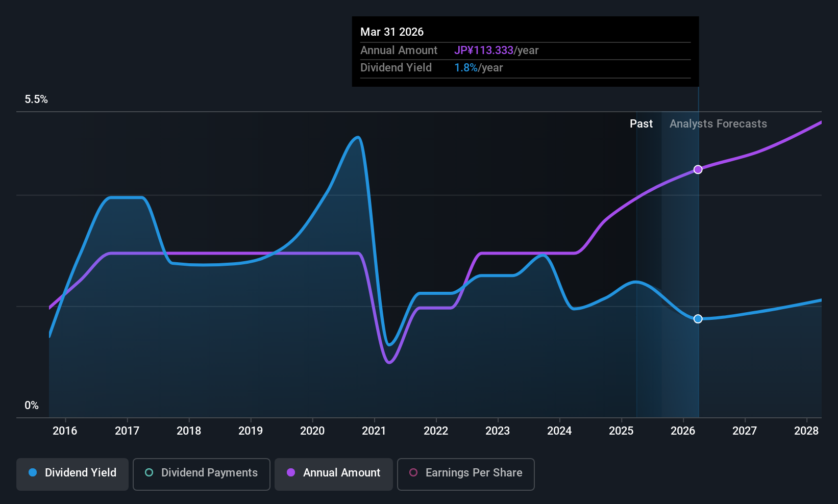
Task: Click the pink ring in Earnings Per Share legend
Action: (413, 472)
